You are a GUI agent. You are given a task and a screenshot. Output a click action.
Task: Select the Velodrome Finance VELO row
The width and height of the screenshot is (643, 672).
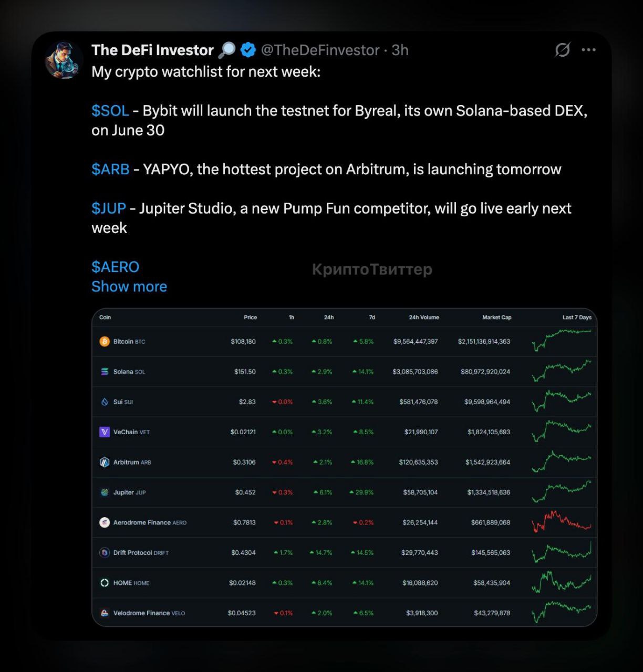click(345, 613)
